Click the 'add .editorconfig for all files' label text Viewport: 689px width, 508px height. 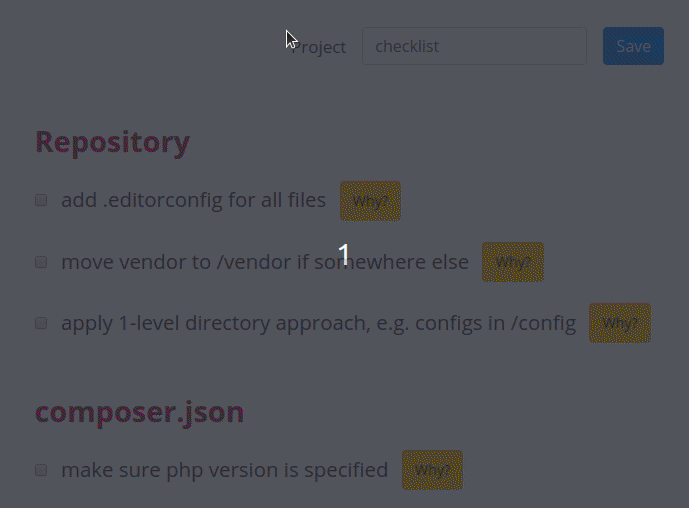pyautogui.click(x=193, y=200)
